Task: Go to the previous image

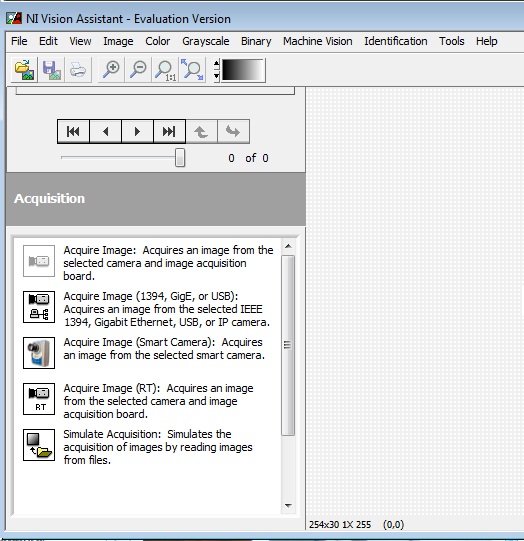Action: [105, 131]
